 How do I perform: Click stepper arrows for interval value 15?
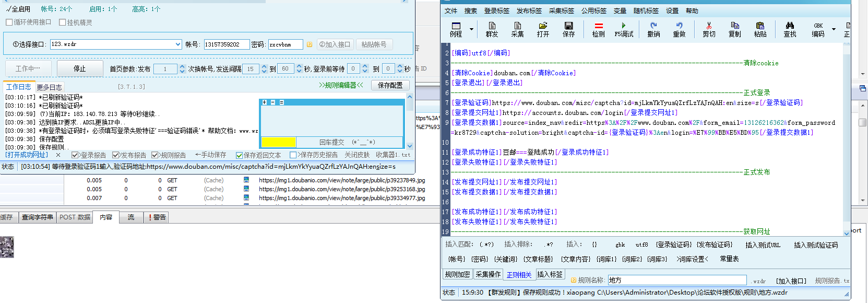(264, 68)
